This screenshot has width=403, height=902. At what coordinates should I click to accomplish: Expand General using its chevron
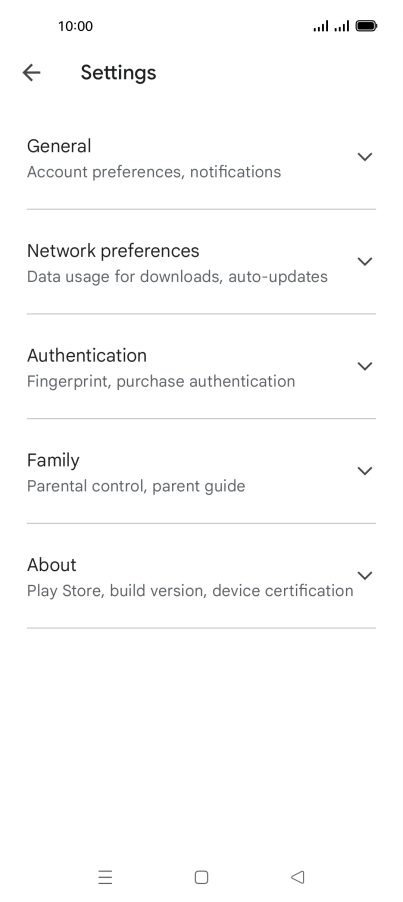pyautogui.click(x=365, y=156)
